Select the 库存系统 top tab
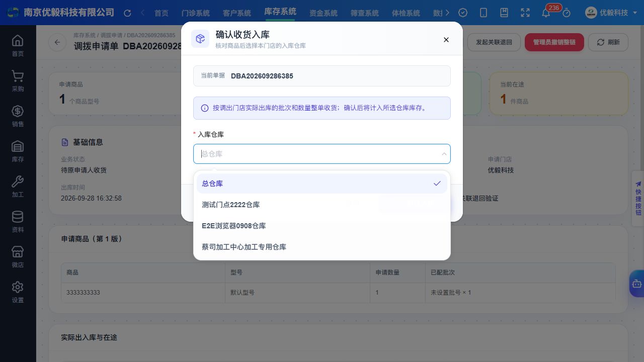This screenshot has height=362, width=644. point(280,12)
